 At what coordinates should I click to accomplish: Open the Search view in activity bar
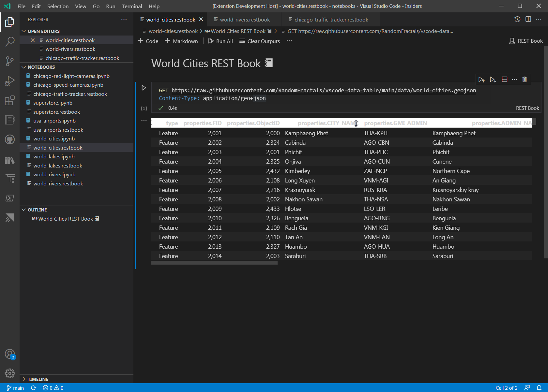pos(10,41)
